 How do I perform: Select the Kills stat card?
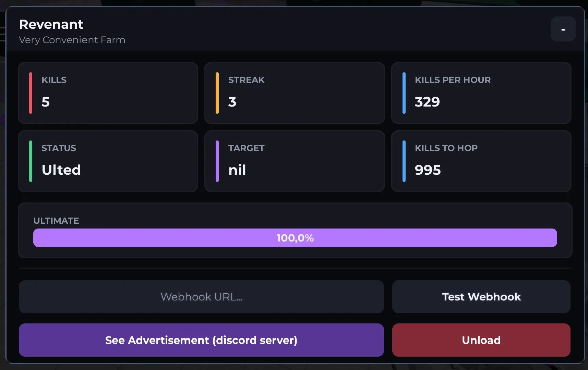[x=108, y=93]
